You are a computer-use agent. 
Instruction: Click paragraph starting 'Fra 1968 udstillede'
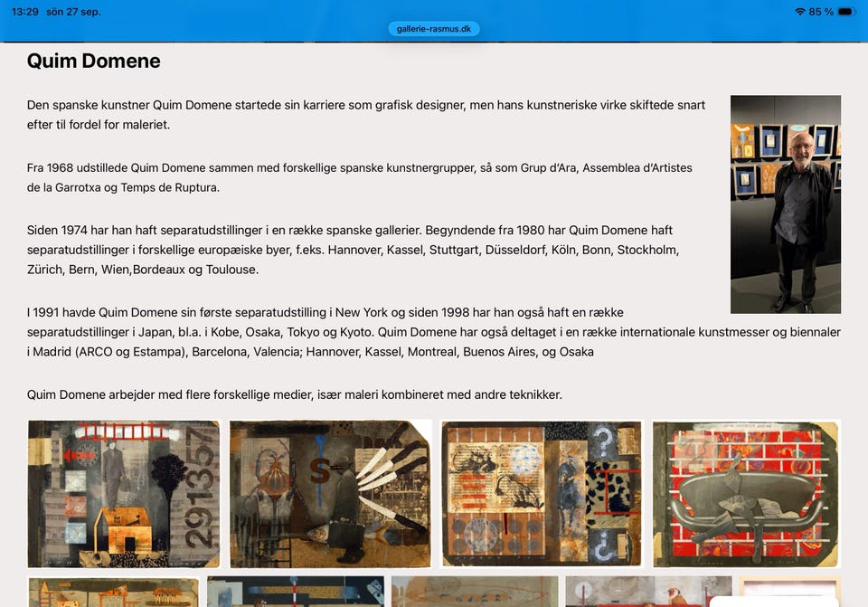(359, 177)
